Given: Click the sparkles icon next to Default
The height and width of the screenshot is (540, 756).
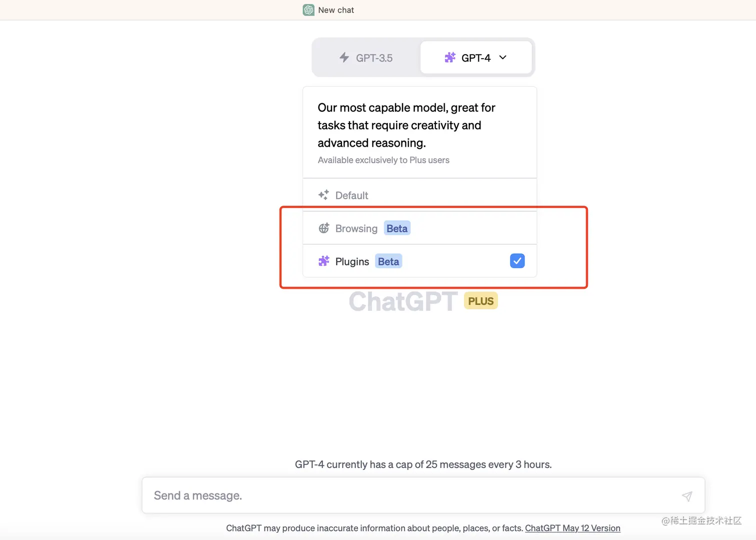Looking at the screenshot, I should coord(323,195).
